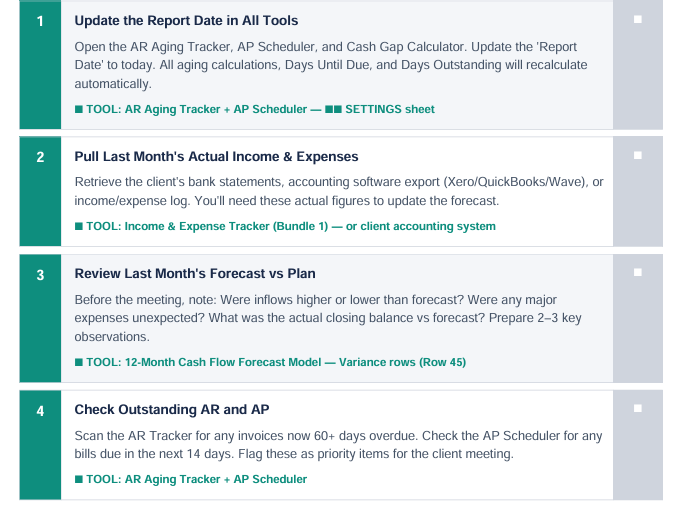Click the step 4 number badge

40,410
